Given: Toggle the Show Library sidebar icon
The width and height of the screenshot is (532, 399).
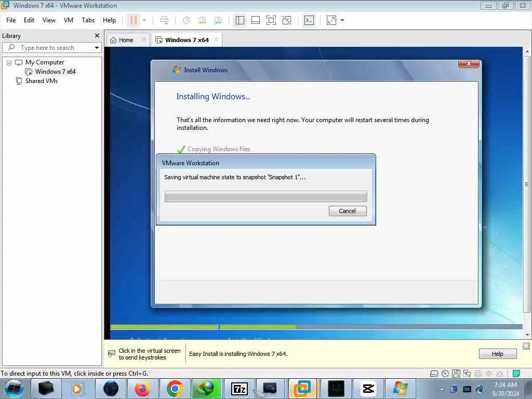Looking at the screenshot, I should tap(240, 20).
